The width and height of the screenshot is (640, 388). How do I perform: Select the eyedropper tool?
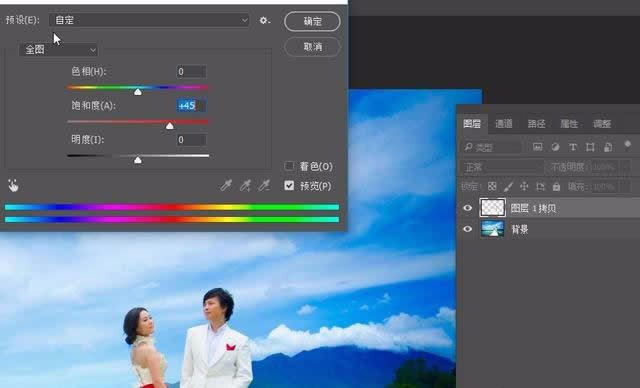[226, 185]
